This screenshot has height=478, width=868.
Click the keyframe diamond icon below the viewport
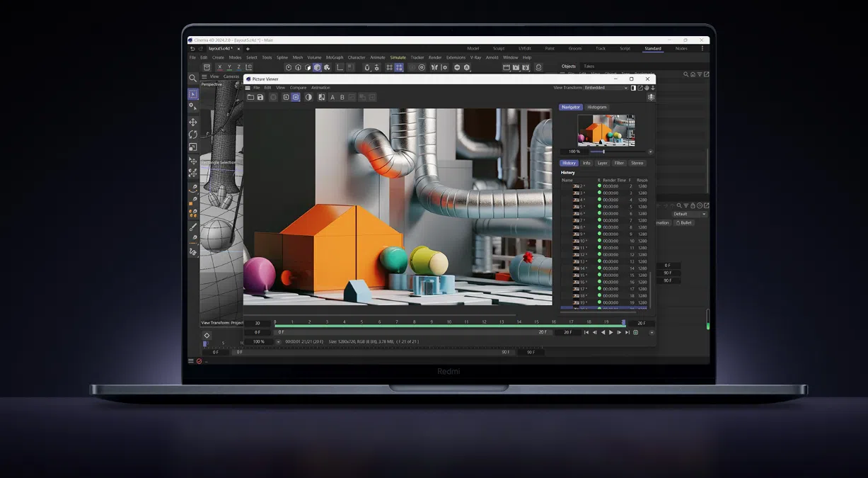[207, 336]
